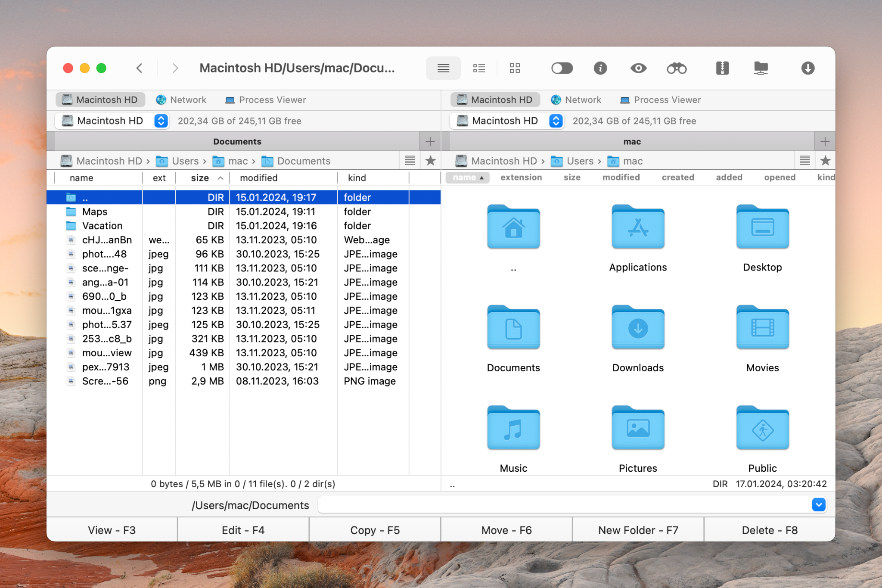Click the Delete - F8 button
Image resolution: width=882 pixels, height=588 pixels.
click(x=770, y=530)
